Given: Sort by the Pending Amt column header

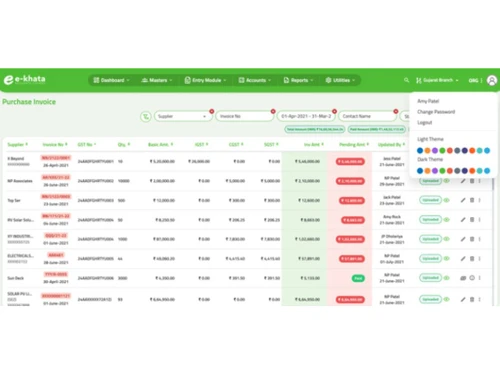Looking at the screenshot, I should point(354,144).
